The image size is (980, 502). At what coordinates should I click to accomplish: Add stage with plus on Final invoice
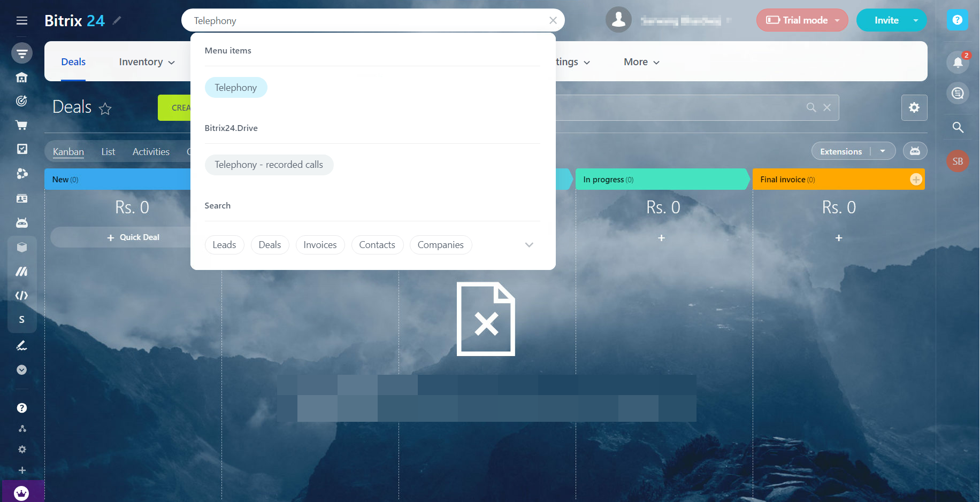click(x=916, y=180)
